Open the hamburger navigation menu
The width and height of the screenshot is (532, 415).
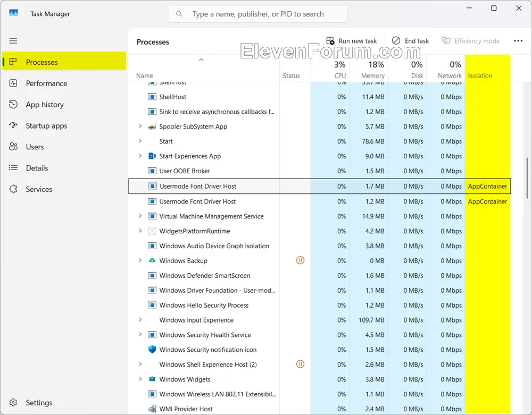point(13,41)
